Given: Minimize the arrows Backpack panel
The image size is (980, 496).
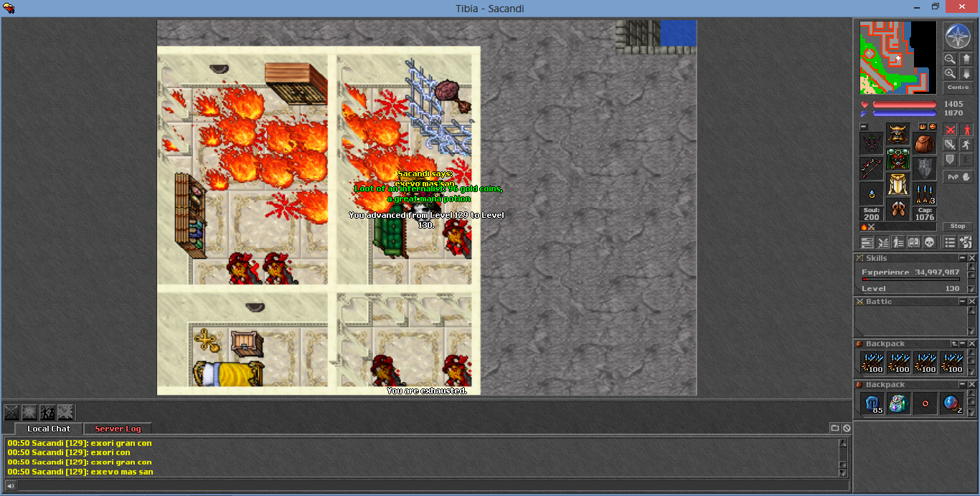Looking at the screenshot, I should pyautogui.click(x=963, y=344).
